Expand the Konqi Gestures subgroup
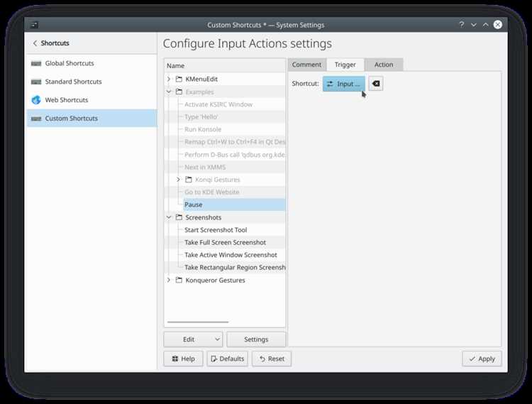 [x=179, y=179]
